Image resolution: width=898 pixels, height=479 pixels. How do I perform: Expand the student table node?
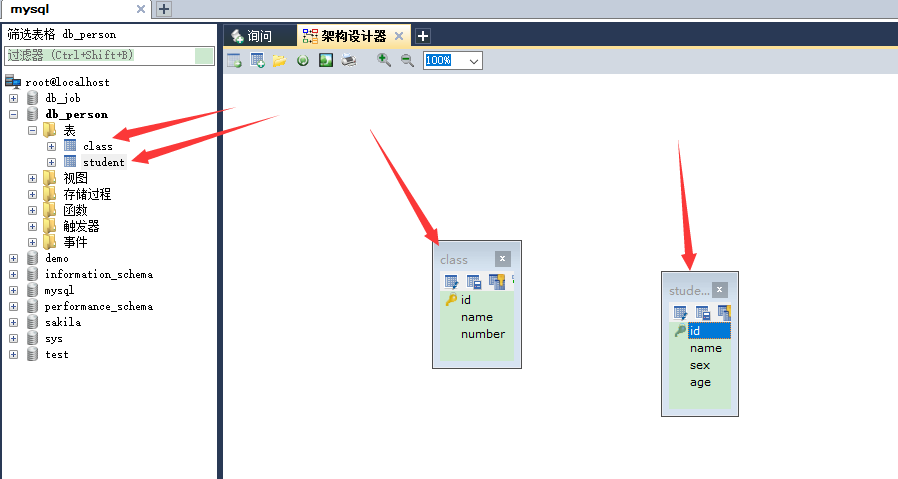pyautogui.click(x=51, y=162)
